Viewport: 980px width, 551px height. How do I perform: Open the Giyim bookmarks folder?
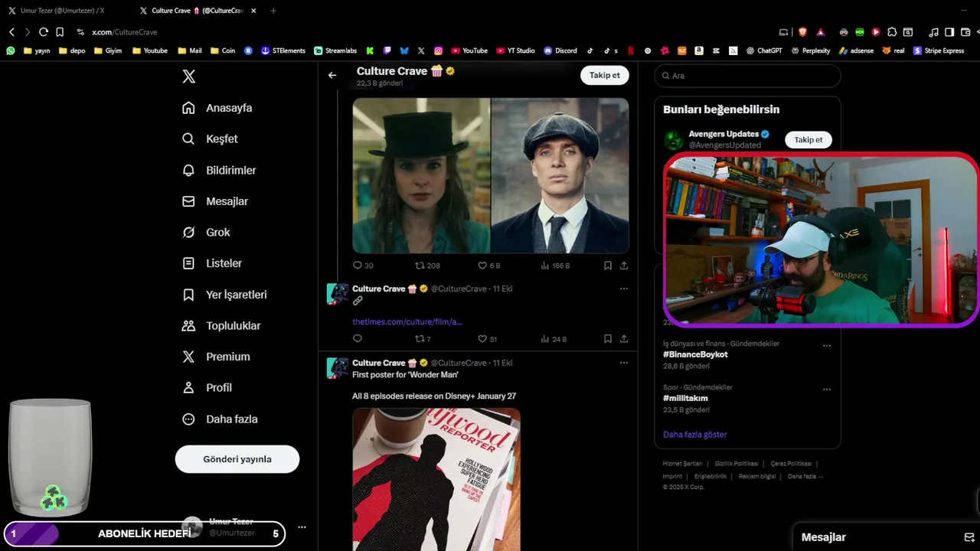point(108,51)
